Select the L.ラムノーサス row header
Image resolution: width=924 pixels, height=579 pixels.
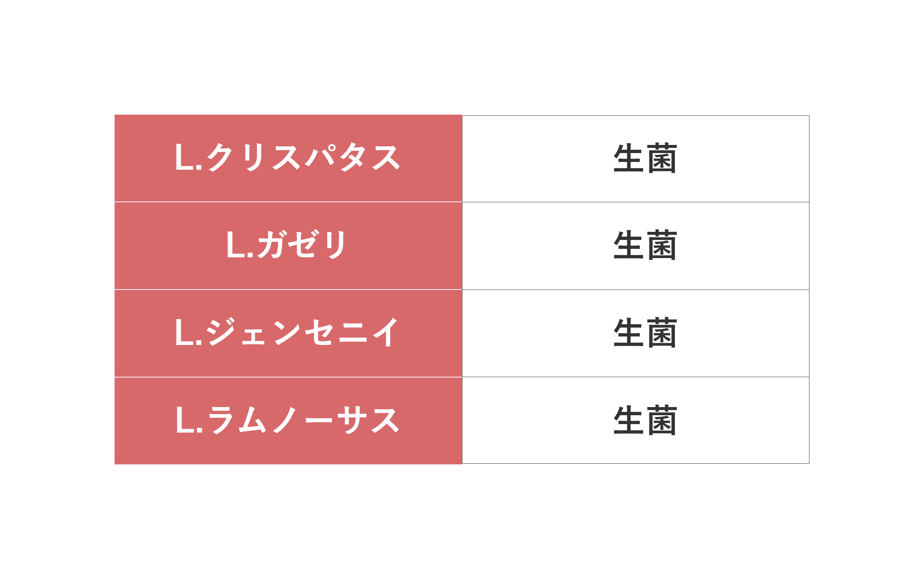click(x=288, y=421)
